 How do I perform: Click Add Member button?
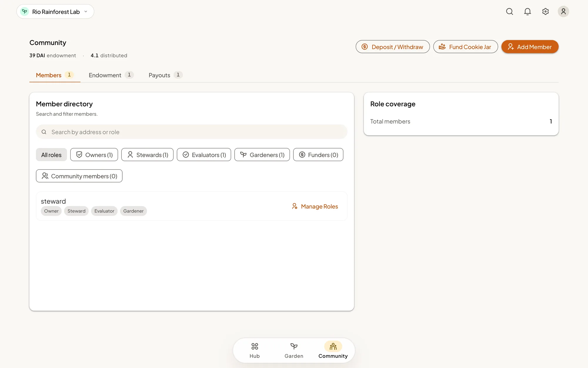coord(530,47)
